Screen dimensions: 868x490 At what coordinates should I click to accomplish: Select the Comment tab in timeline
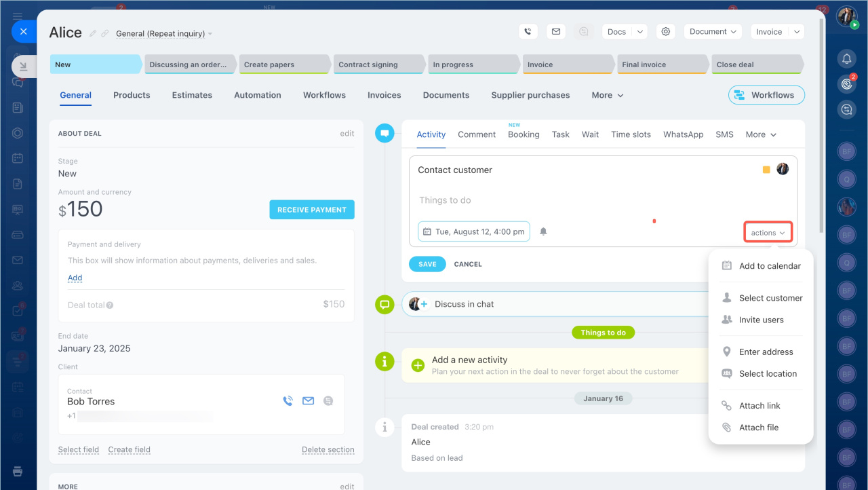[477, 134]
